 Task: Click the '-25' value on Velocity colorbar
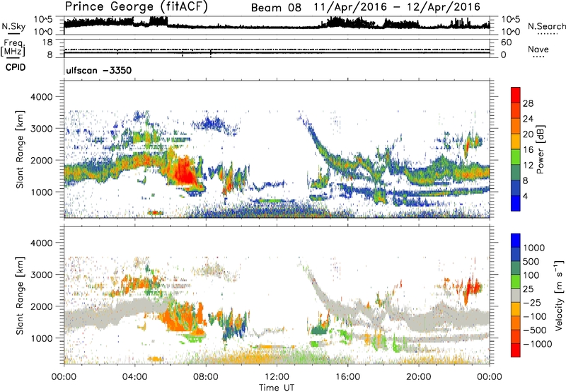532,302
